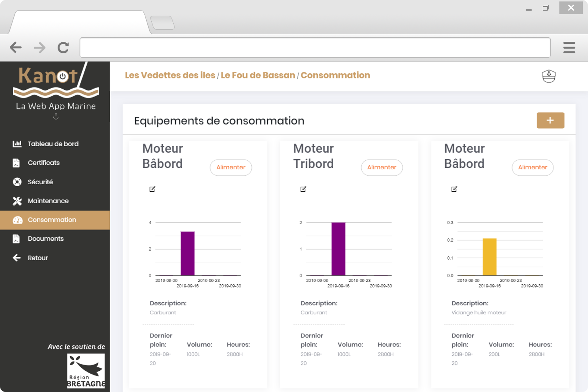Open the browser hamburger menu

point(569,47)
